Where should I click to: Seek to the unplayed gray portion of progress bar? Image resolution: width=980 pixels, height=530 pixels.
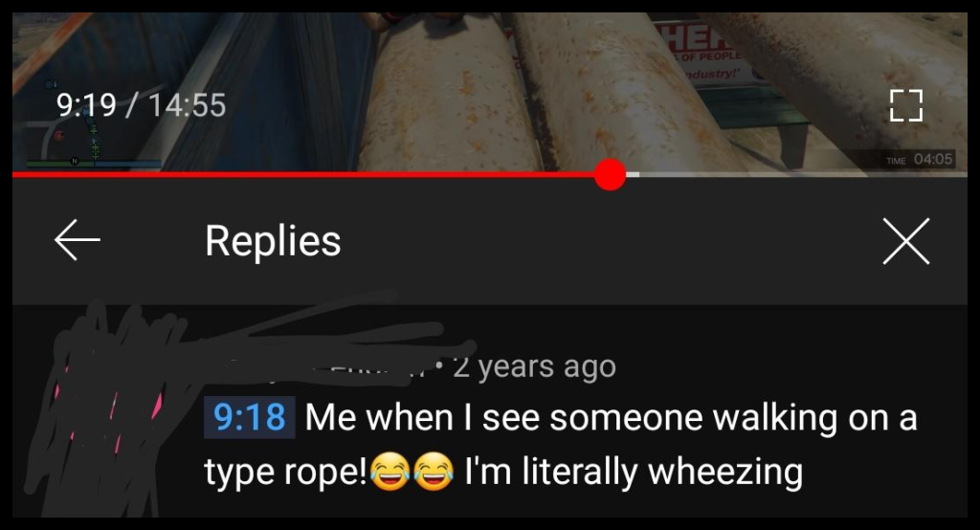(x=803, y=174)
